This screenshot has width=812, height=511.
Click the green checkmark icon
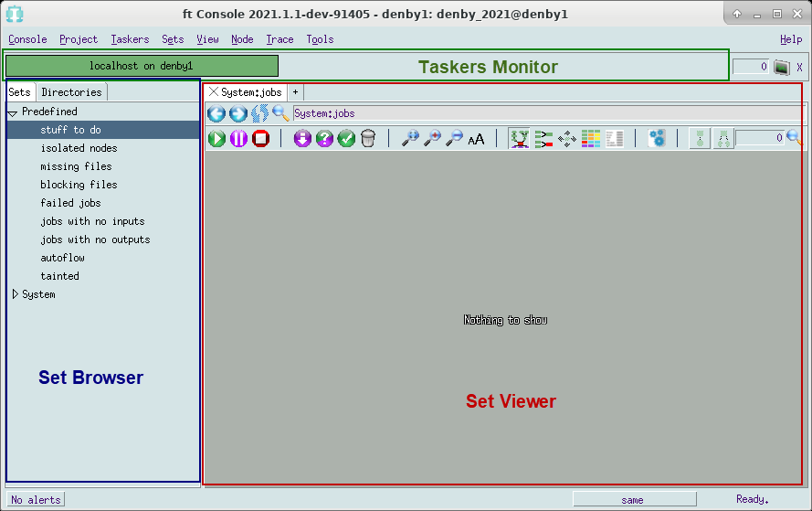[x=347, y=138]
